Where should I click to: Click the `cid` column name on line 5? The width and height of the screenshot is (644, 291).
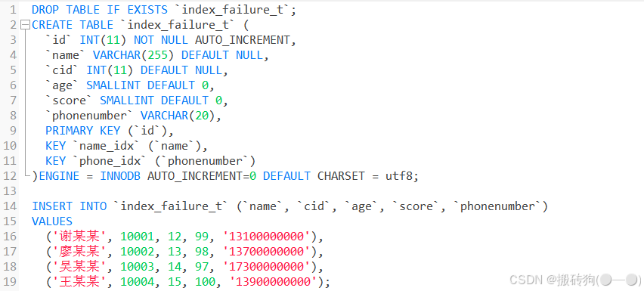pyautogui.click(x=63, y=70)
